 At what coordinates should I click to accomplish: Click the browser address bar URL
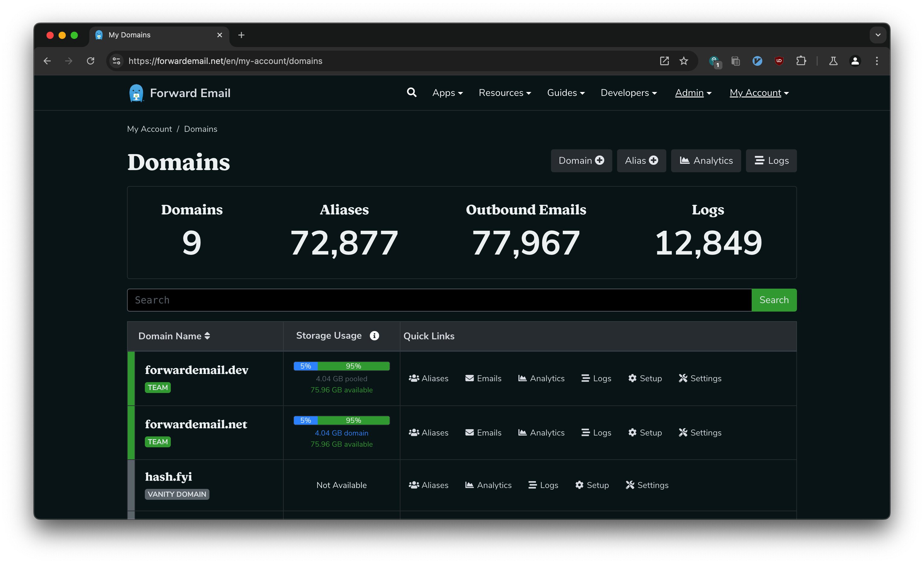pyautogui.click(x=225, y=61)
